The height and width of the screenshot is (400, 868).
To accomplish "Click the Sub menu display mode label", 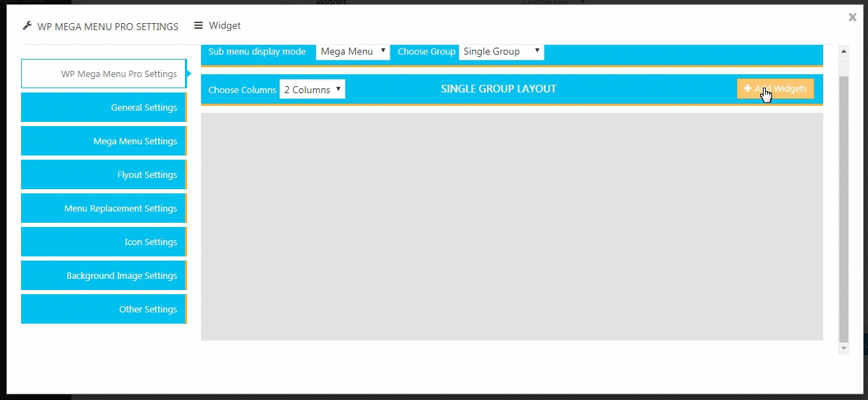I will (257, 51).
